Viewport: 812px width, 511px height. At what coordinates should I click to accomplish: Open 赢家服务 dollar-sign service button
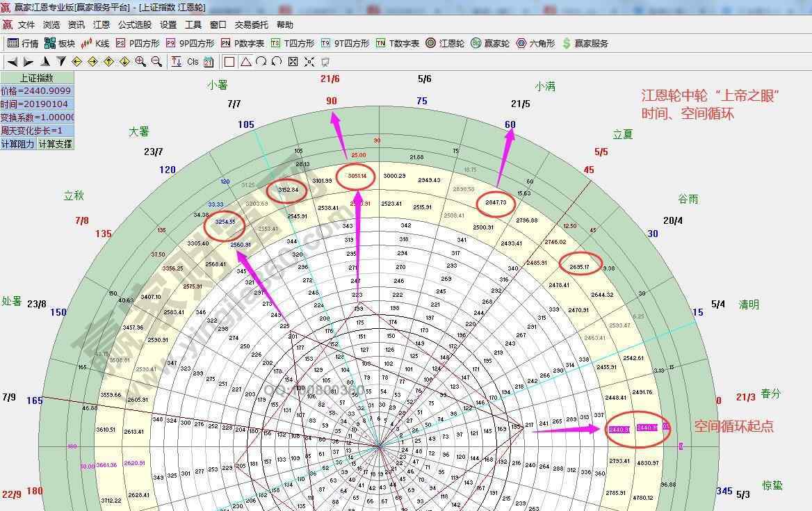click(x=585, y=44)
